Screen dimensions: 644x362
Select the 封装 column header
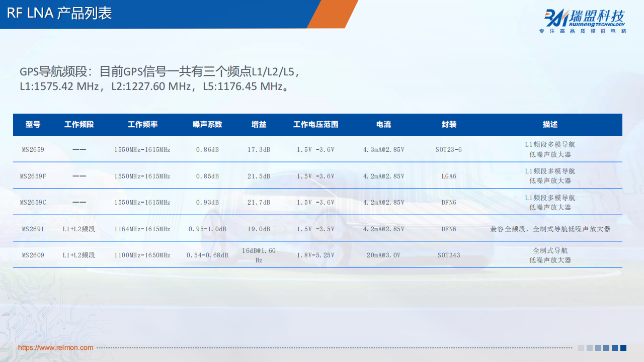449,125
